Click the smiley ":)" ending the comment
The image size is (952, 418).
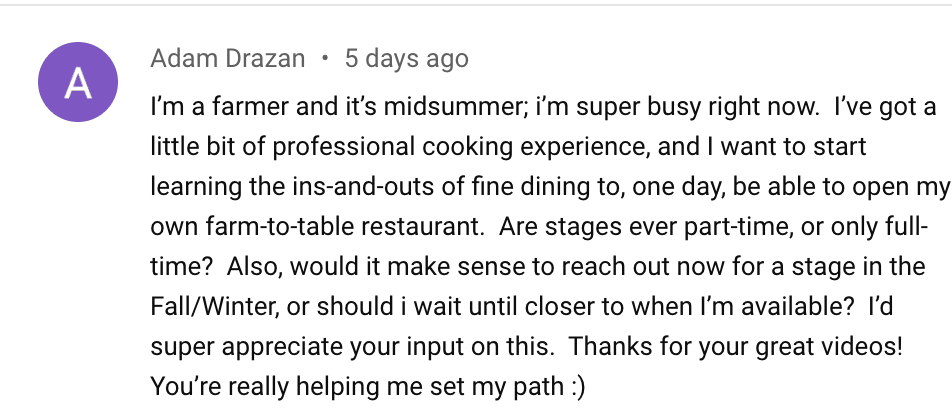coord(578,386)
